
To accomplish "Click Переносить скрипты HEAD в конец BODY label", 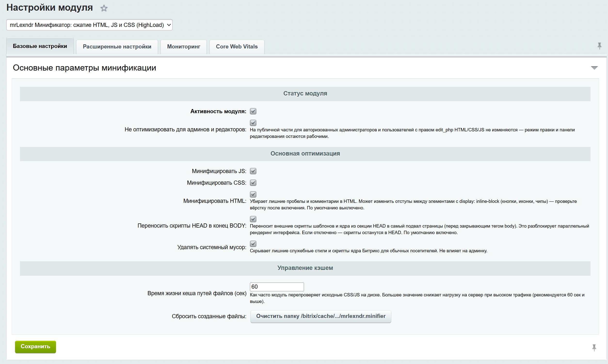I will pyautogui.click(x=192, y=226).
